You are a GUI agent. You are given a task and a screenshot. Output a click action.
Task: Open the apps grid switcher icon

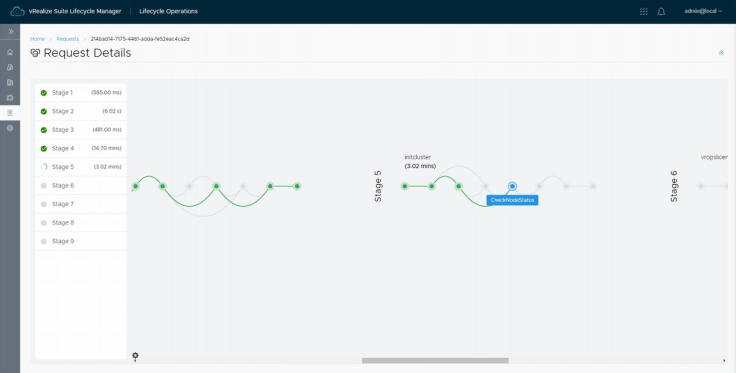coord(644,11)
